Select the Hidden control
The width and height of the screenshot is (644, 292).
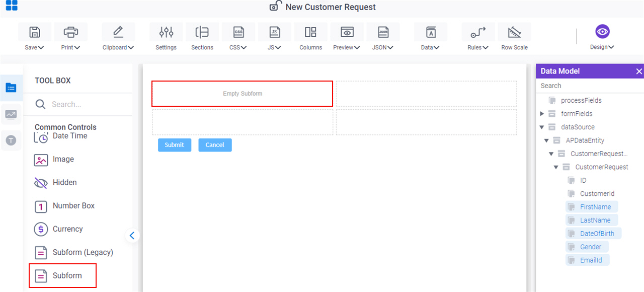click(55, 182)
